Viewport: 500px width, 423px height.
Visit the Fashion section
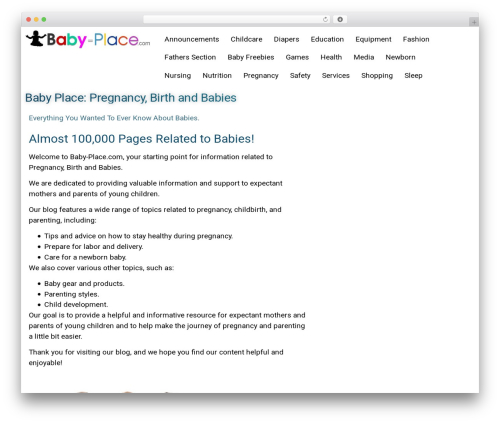416,39
